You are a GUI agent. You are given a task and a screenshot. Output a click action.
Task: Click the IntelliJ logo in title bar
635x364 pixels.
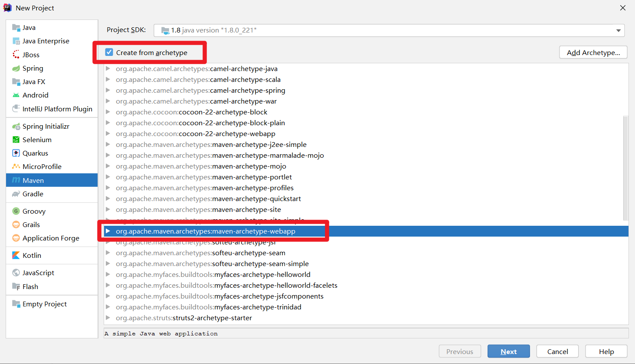pyautogui.click(x=7, y=8)
